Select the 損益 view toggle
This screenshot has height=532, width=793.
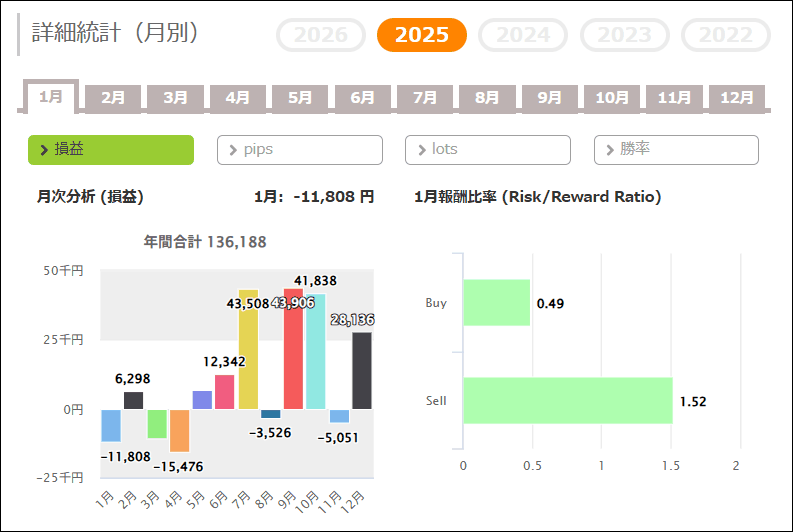click(110, 150)
